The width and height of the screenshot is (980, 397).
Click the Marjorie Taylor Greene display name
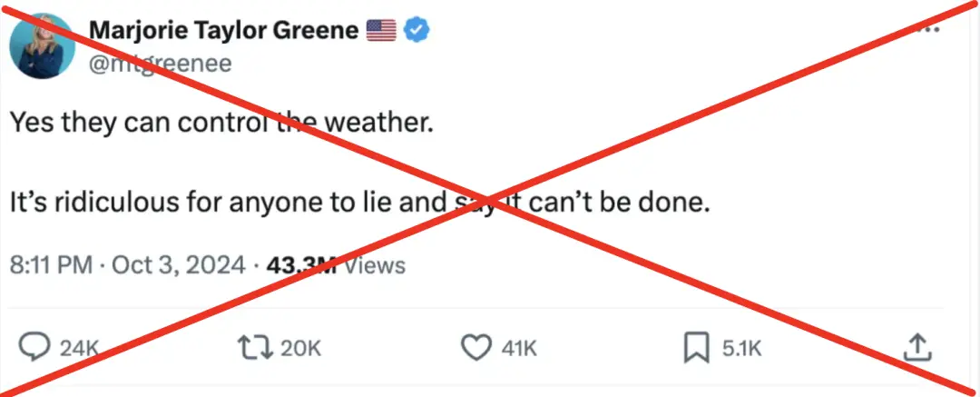coord(225,30)
